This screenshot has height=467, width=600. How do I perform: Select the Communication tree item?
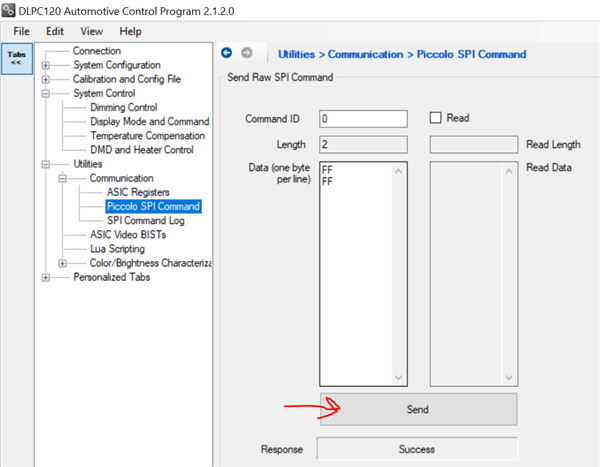121,178
